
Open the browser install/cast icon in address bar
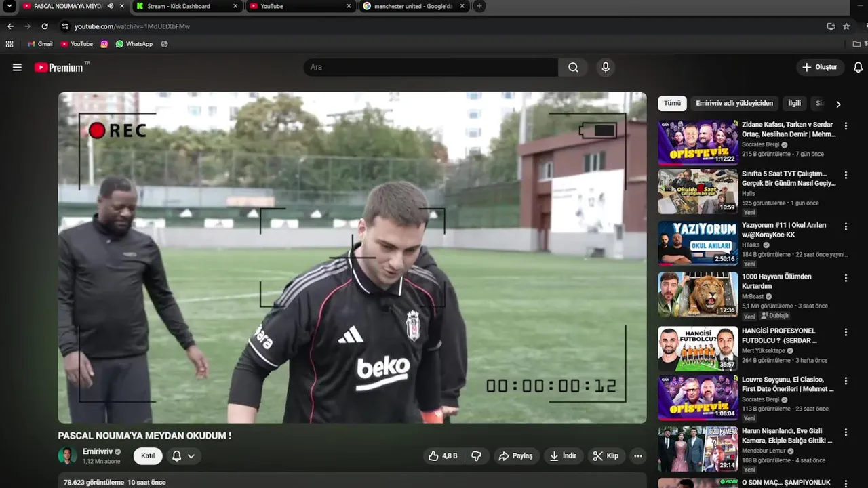[x=831, y=26]
